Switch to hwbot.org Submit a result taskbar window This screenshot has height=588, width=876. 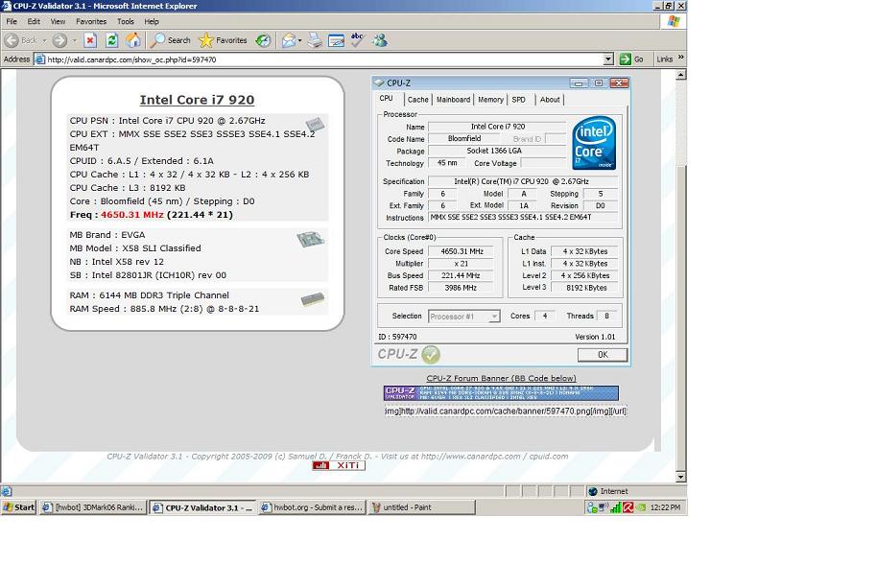312,507
